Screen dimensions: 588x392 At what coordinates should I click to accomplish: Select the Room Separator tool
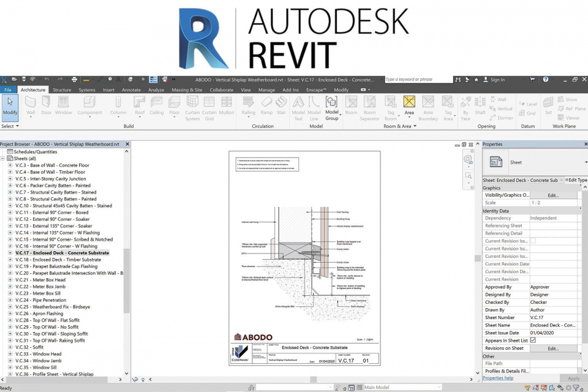tap(369, 110)
